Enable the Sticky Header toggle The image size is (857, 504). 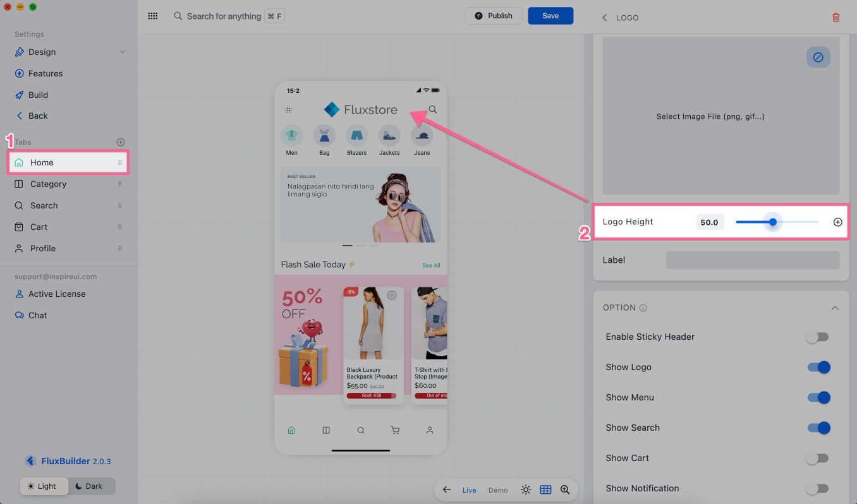click(x=817, y=337)
